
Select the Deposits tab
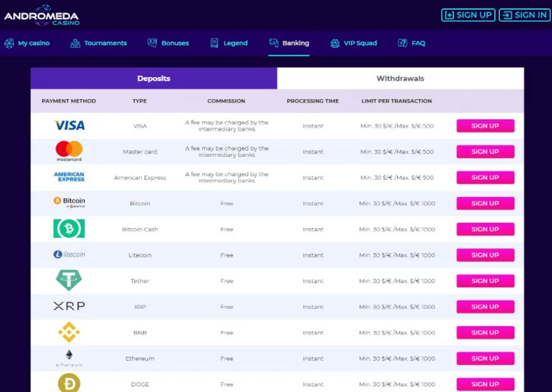[154, 79]
